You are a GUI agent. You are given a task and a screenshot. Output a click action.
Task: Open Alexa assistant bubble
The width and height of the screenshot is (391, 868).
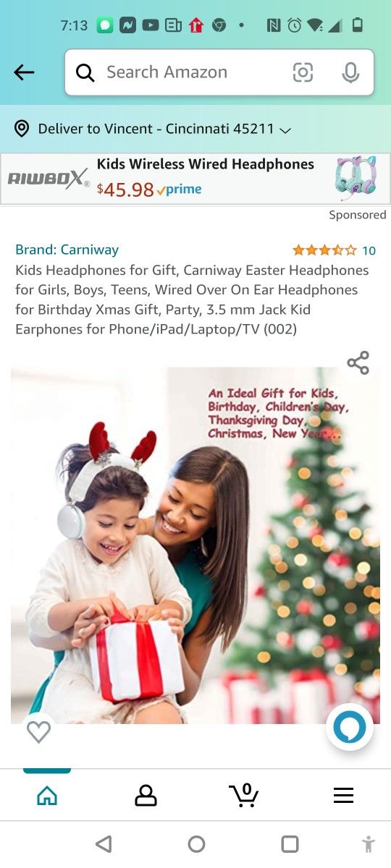(350, 727)
